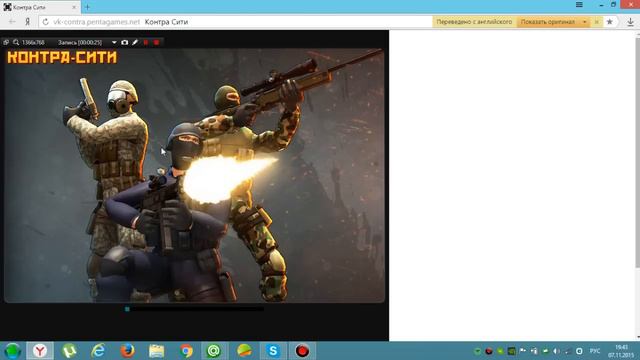Viewport: 640px width, 360px height.
Task: Click the Запись [00:00:25] timer
Action: click(80, 42)
